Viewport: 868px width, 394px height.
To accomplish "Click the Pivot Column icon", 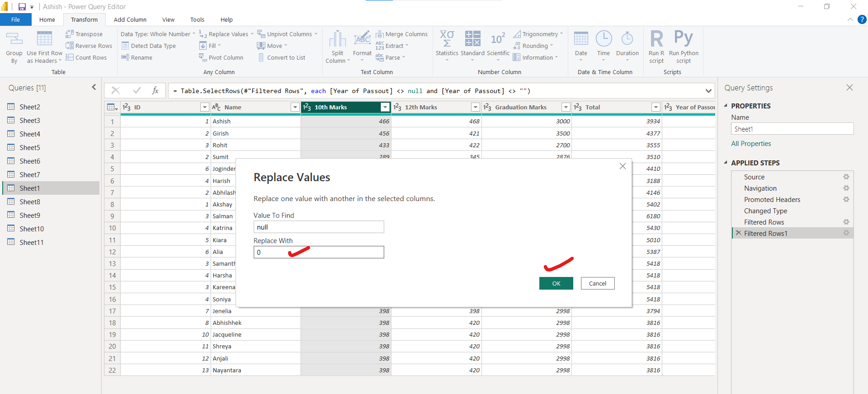I will 203,57.
